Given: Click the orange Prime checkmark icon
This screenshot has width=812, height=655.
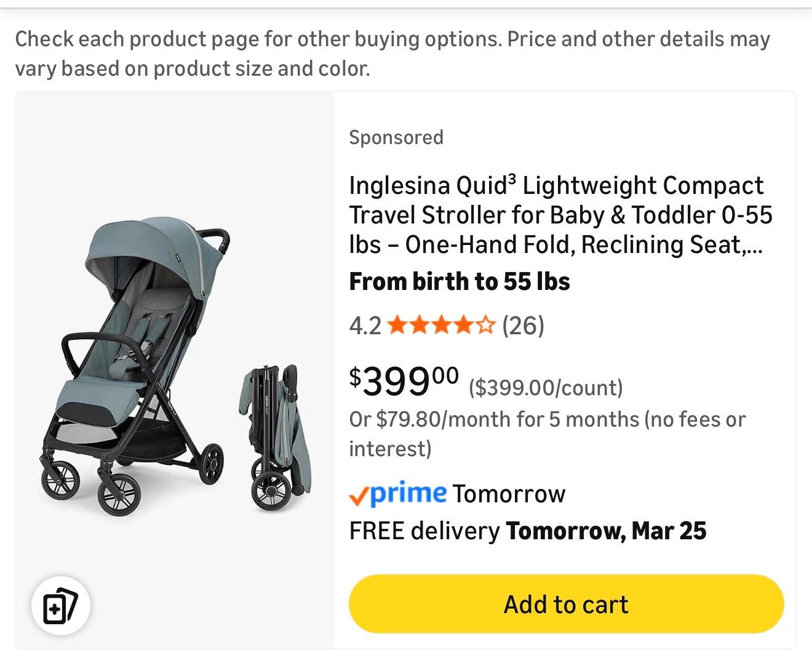Looking at the screenshot, I should [x=359, y=494].
